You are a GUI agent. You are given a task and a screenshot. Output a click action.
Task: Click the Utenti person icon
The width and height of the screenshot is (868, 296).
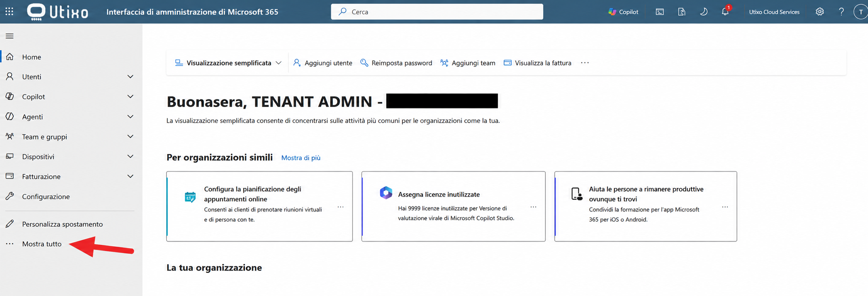coord(10,76)
